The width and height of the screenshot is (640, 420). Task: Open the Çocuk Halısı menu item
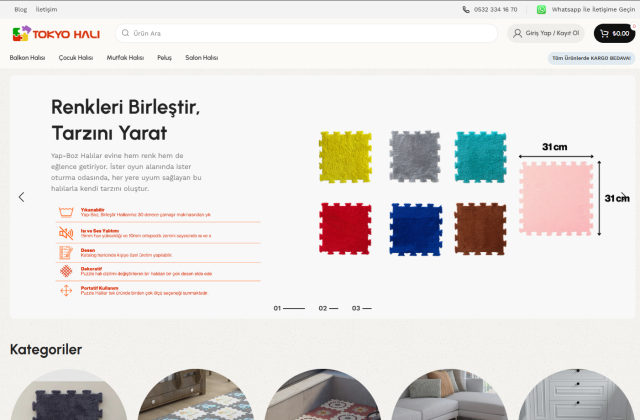[76, 58]
